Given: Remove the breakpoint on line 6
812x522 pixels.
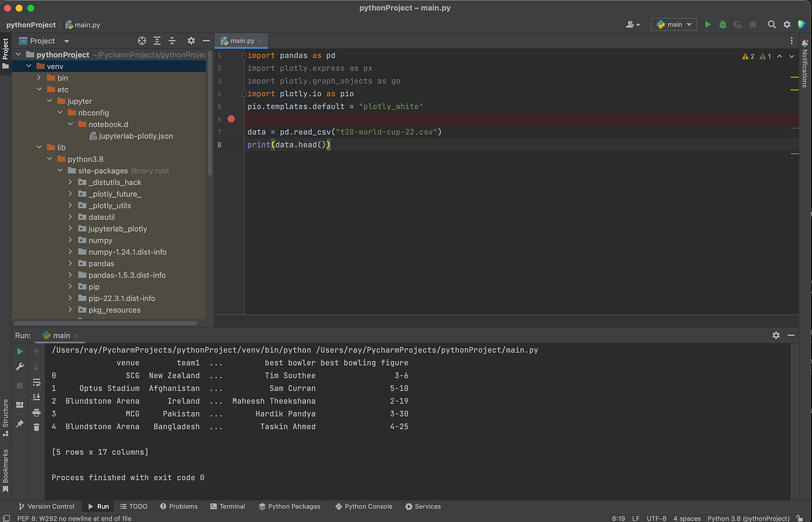Looking at the screenshot, I should (231, 118).
